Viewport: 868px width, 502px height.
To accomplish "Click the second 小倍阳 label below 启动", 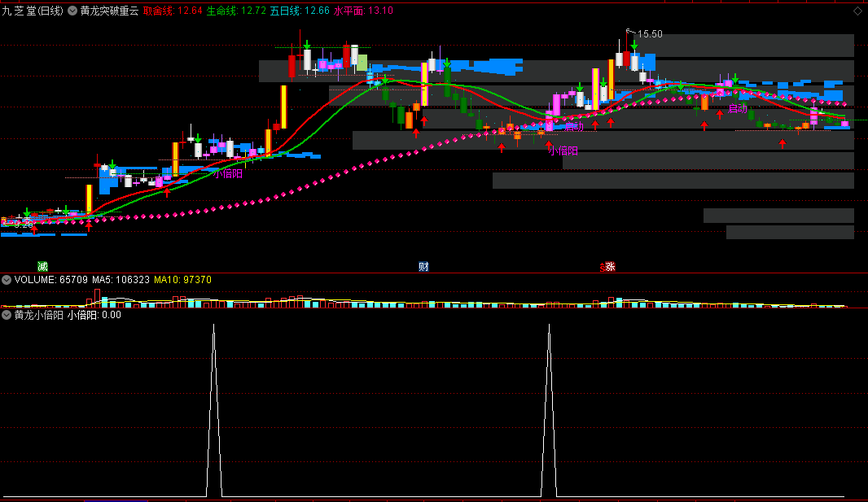I will tap(563, 151).
